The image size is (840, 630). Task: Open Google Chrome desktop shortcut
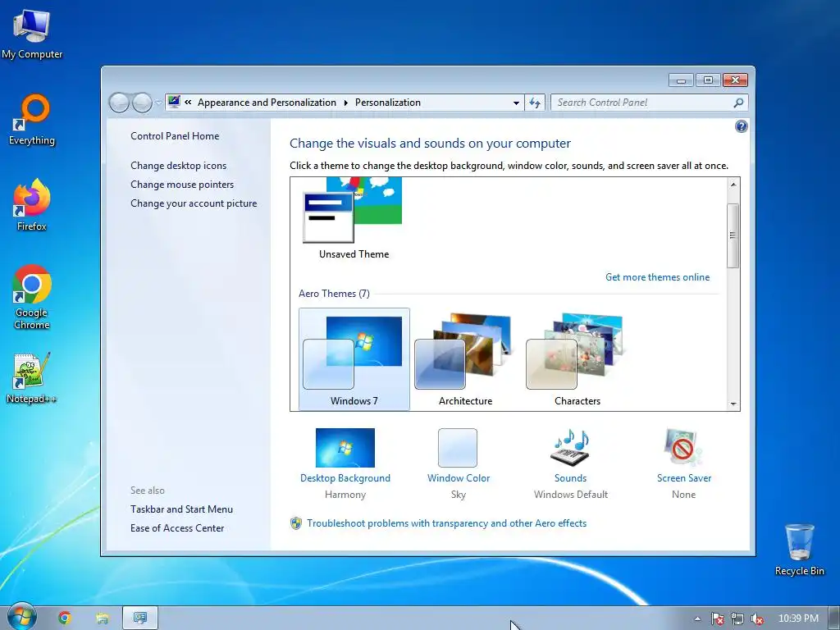tap(32, 297)
